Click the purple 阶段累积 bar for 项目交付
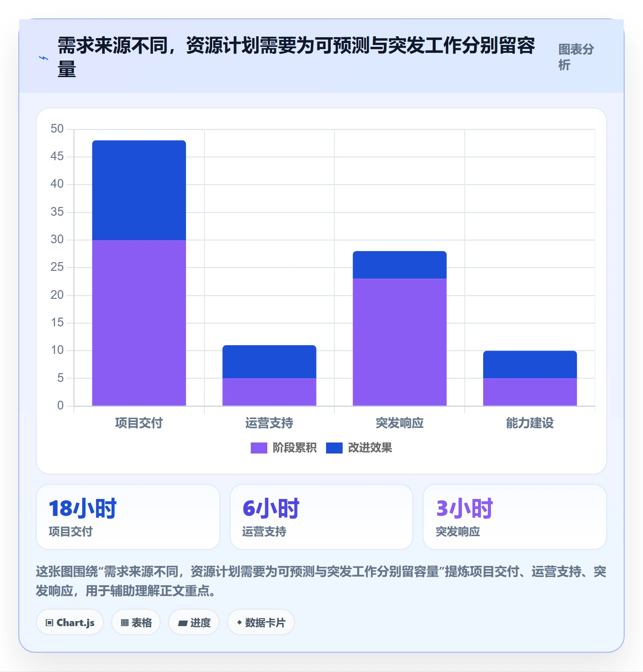 click(x=139, y=323)
